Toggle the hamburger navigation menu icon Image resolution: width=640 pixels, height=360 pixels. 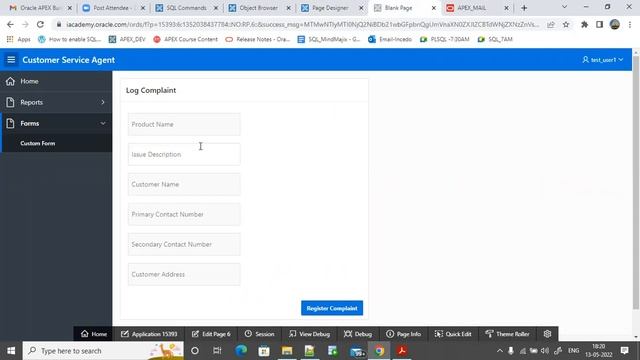11,60
